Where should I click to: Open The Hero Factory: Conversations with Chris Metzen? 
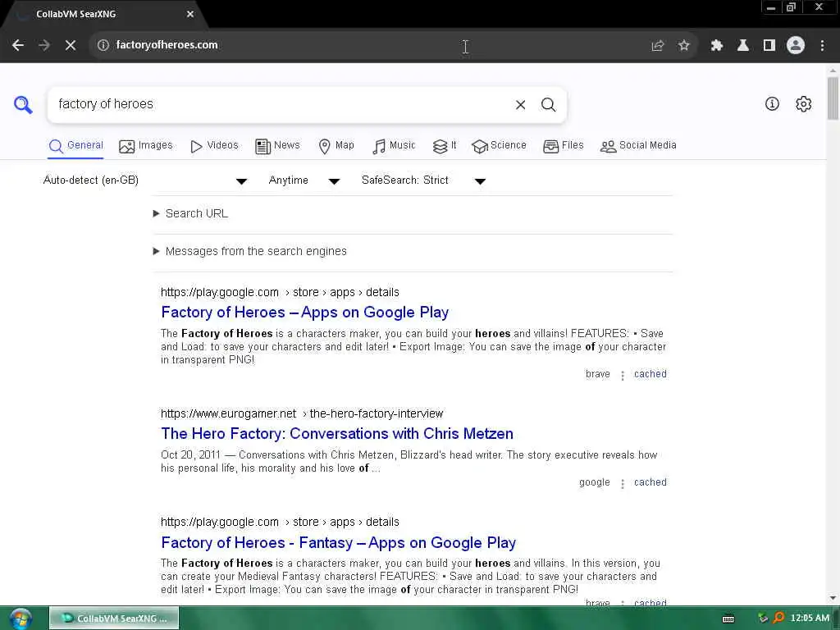tap(337, 433)
